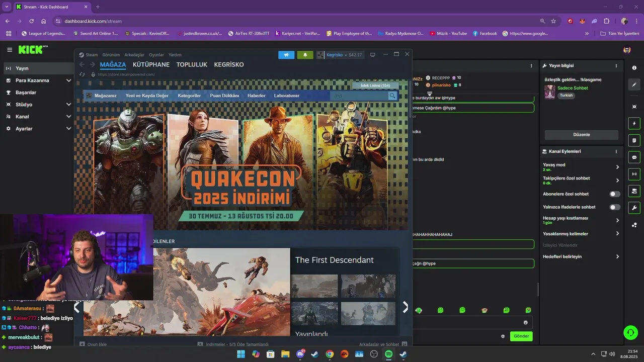Click the pencil edit icon in right toolbar
This screenshot has width=644, height=362.
click(x=634, y=85)
